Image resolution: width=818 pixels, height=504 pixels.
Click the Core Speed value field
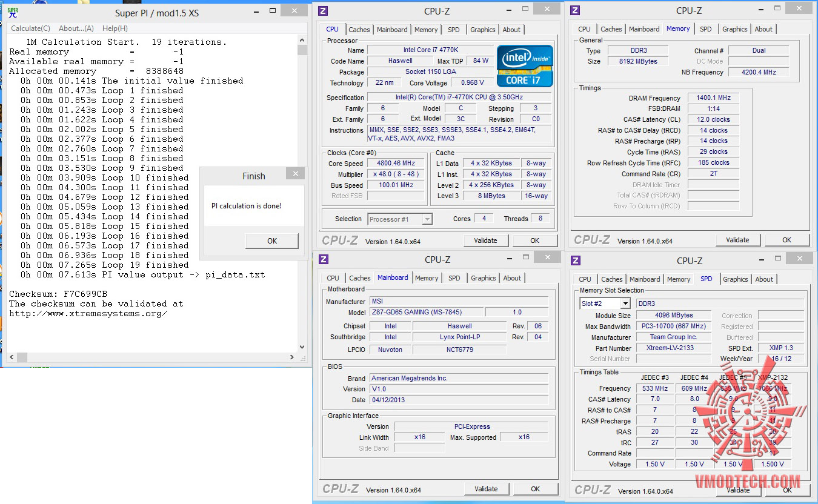397,164
